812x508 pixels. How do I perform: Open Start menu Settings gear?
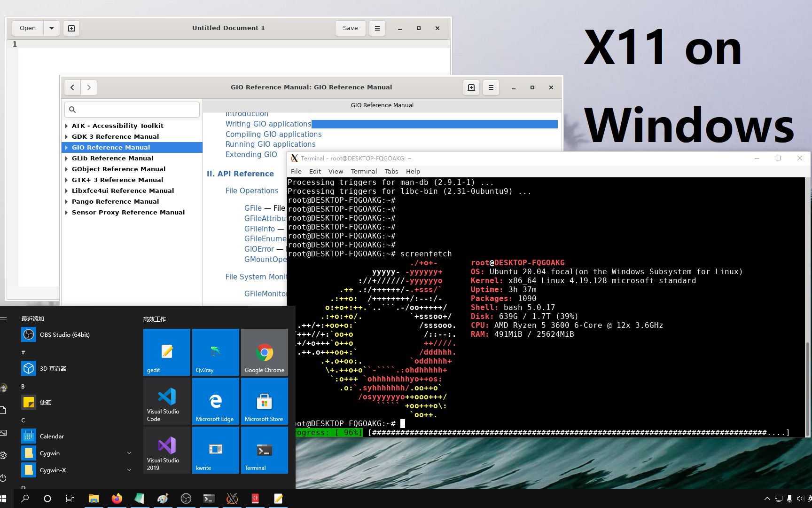click(x=3, y=455)
